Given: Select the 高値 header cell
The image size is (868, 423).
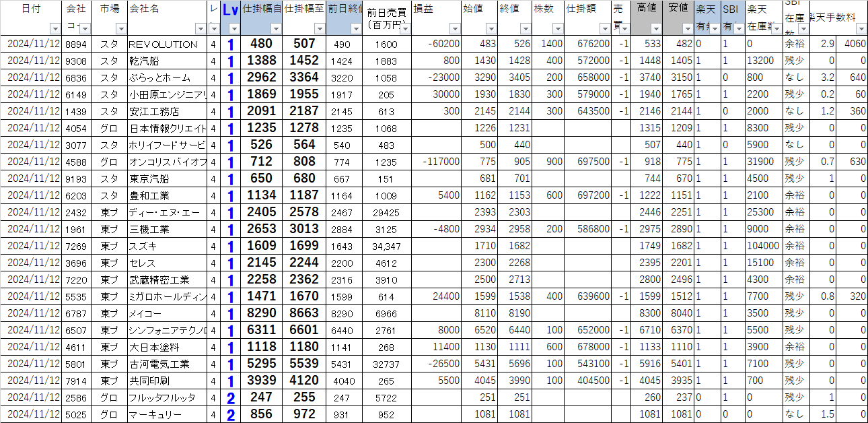Looking at the screenshot, I should tap(647, 18).
